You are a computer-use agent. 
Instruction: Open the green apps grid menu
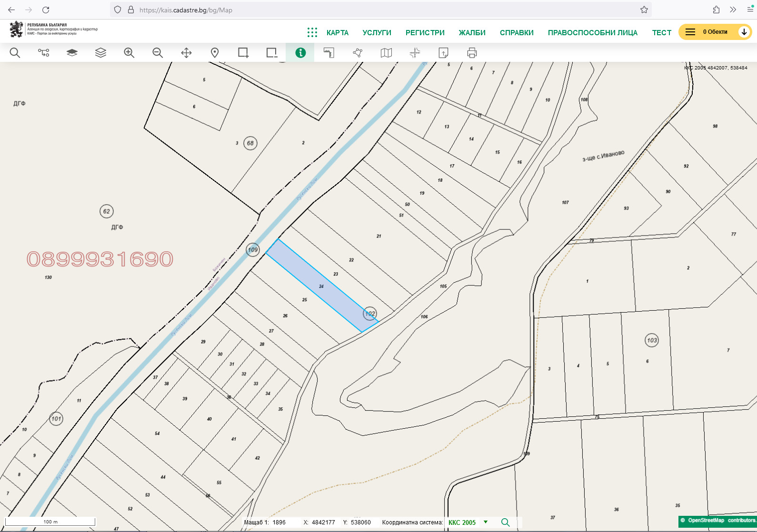click(x=312, y=32)
